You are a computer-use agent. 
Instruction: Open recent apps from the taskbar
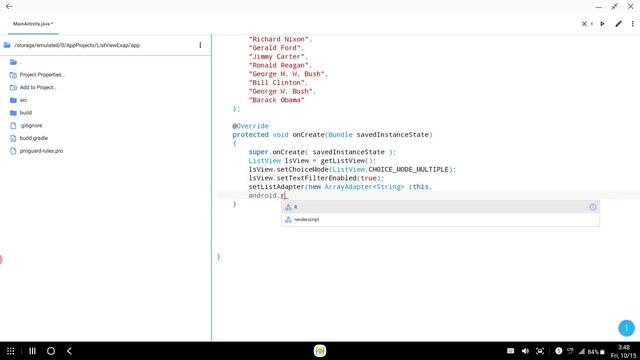point(32,351)
